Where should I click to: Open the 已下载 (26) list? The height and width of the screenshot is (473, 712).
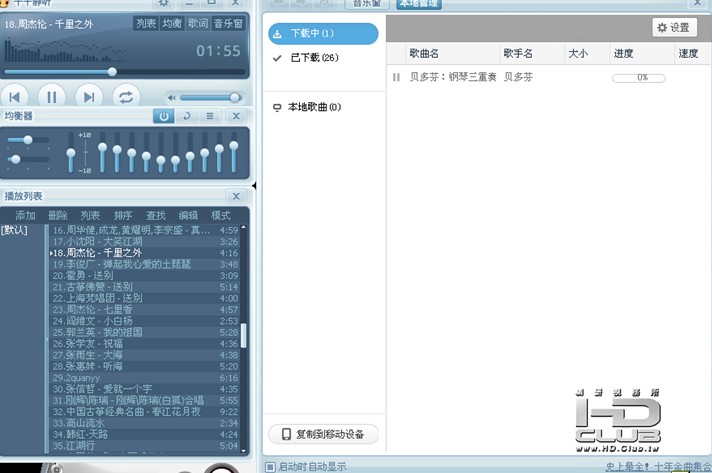coord(323,58)
